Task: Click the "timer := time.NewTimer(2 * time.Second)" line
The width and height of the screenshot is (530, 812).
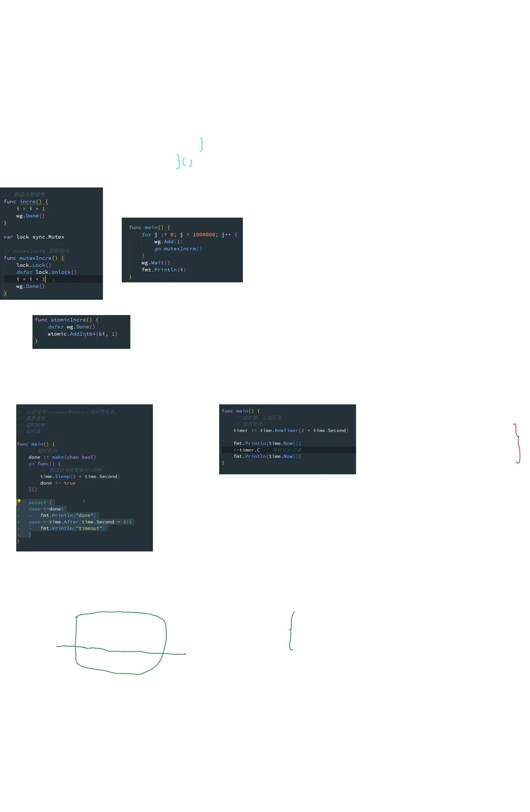Action: 291,430
